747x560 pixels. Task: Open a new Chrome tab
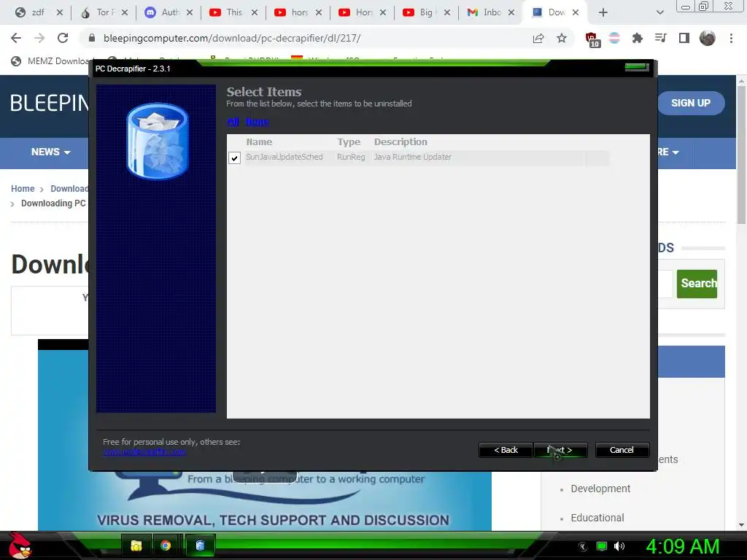pos(603,12)
